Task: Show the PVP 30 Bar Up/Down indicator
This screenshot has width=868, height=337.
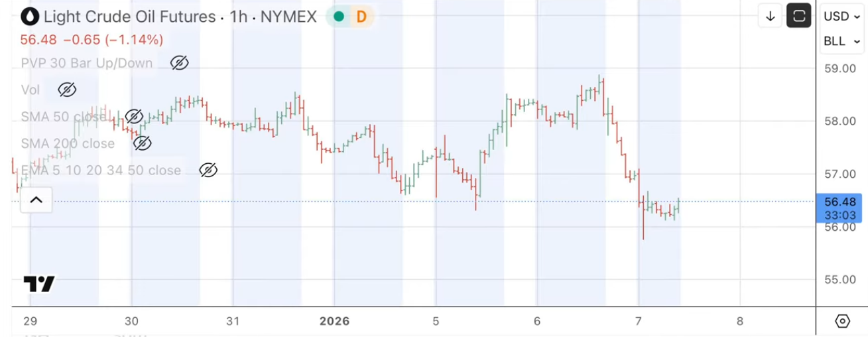Action: pyautogui.click(x=179, y=63)
